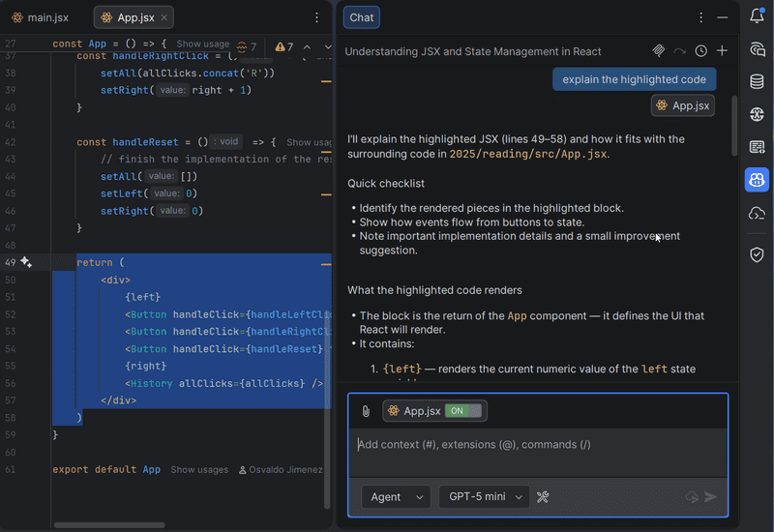Open the AI chat sidebar icon
Viewport: 774px width, 532px height.
pyautogui.click(x=757, y=49)
